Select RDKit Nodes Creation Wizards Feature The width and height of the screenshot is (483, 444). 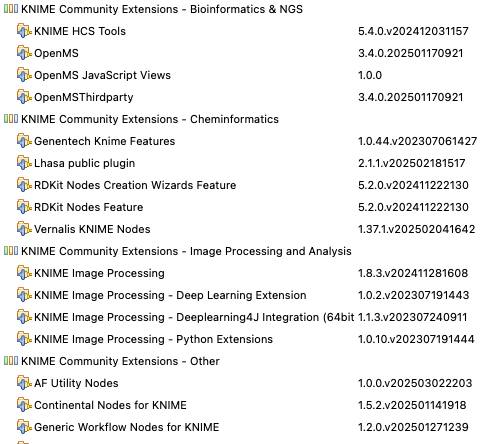point(135,185)
